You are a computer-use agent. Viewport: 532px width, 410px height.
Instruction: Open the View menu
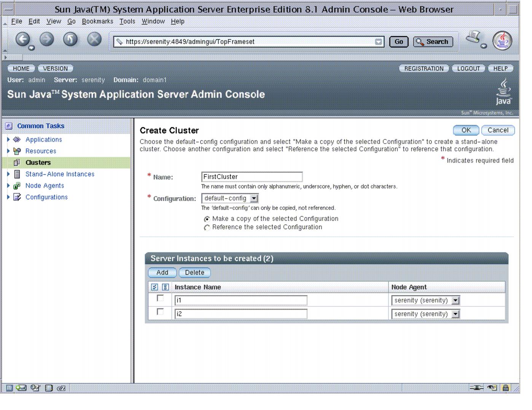coord(54,21)
